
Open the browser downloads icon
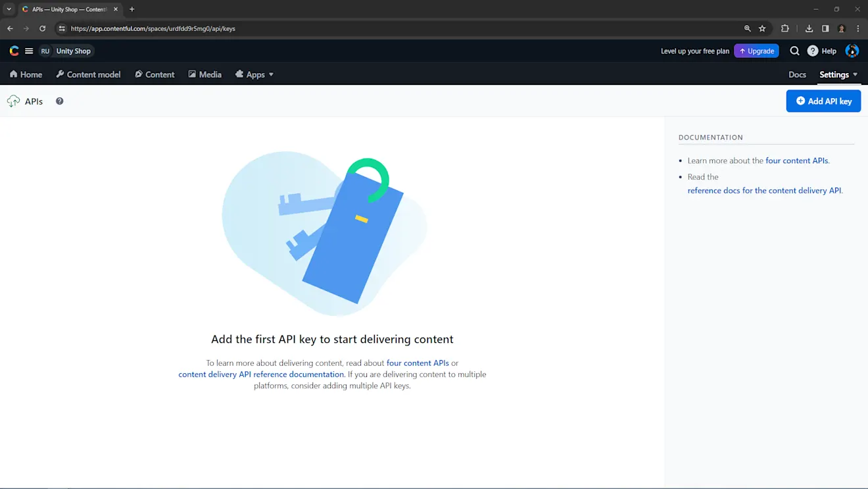coord(809,28)
